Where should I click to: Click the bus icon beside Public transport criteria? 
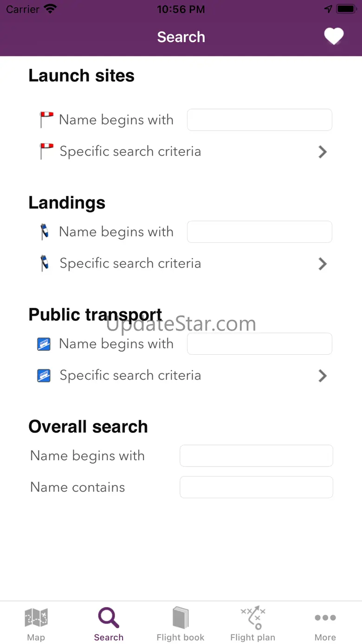tap(44, 375)
